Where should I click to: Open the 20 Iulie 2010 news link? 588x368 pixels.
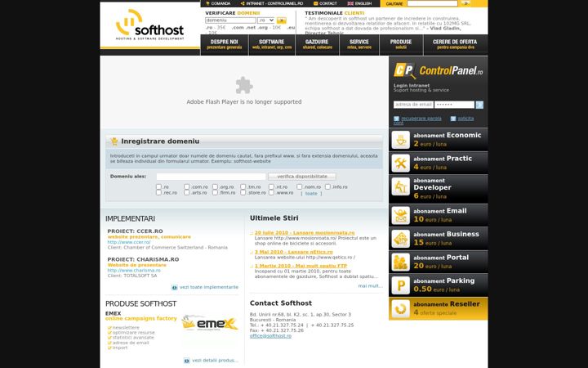coord(305,233)
